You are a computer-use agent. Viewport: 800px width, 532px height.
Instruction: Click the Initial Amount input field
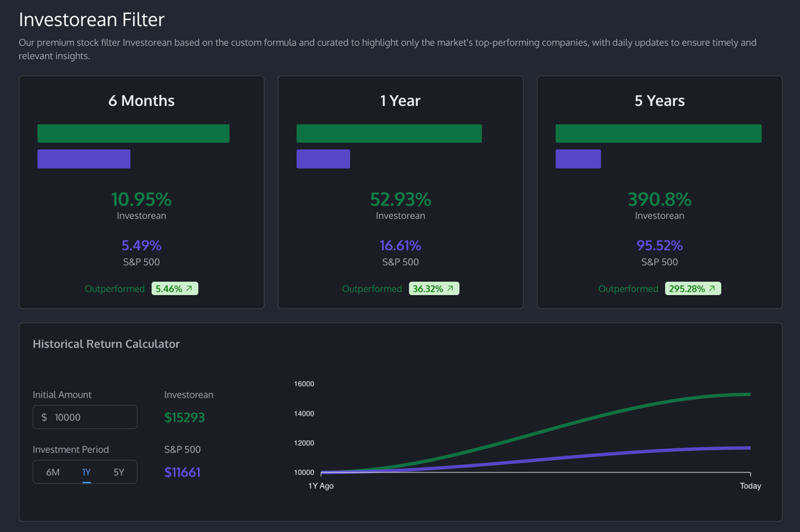pyautogui.click(x=85, y=417)
